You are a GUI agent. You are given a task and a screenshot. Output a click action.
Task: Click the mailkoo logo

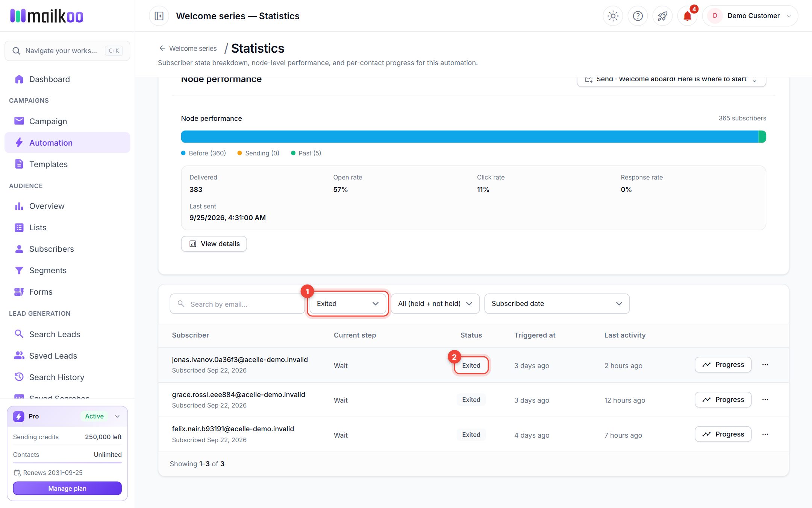(x=47, y=16)
